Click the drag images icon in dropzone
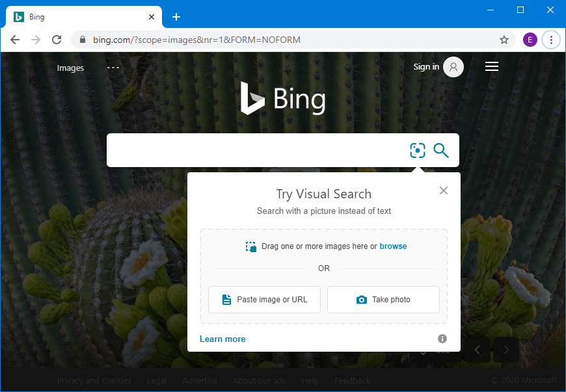566x392 pixels. (251, 246)
